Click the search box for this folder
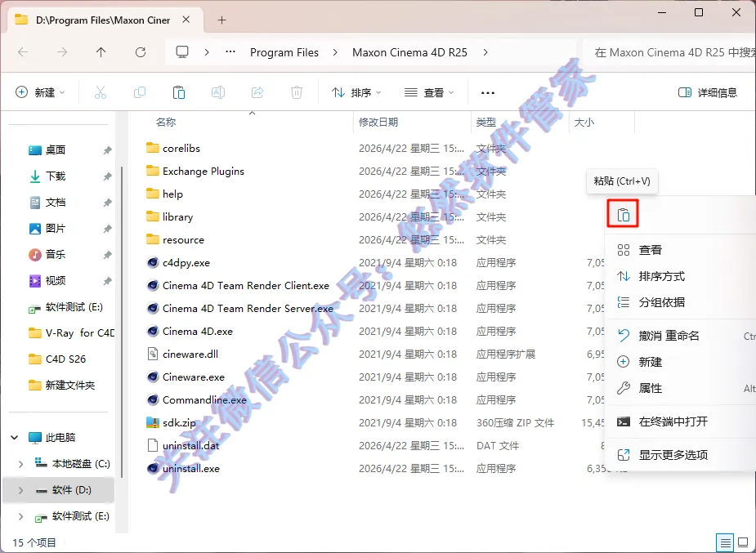The image size is (756, 553). coord(670,52)
